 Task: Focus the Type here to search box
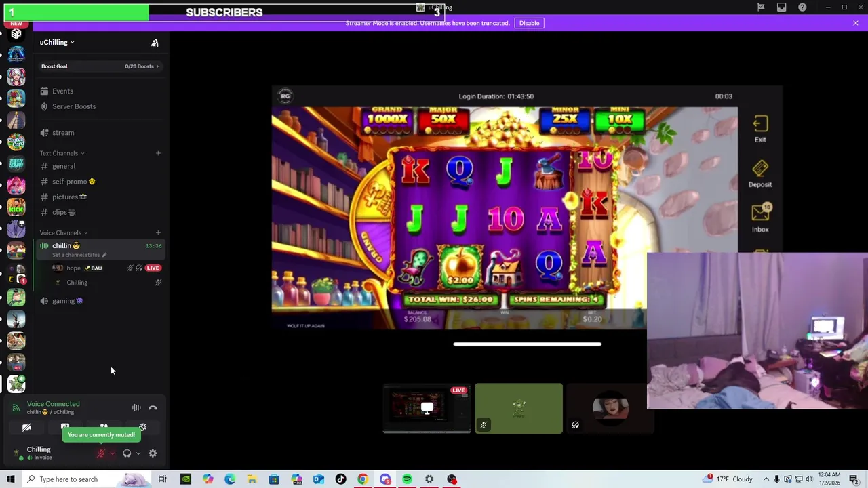pyautogui.click(x=87, y=479)
